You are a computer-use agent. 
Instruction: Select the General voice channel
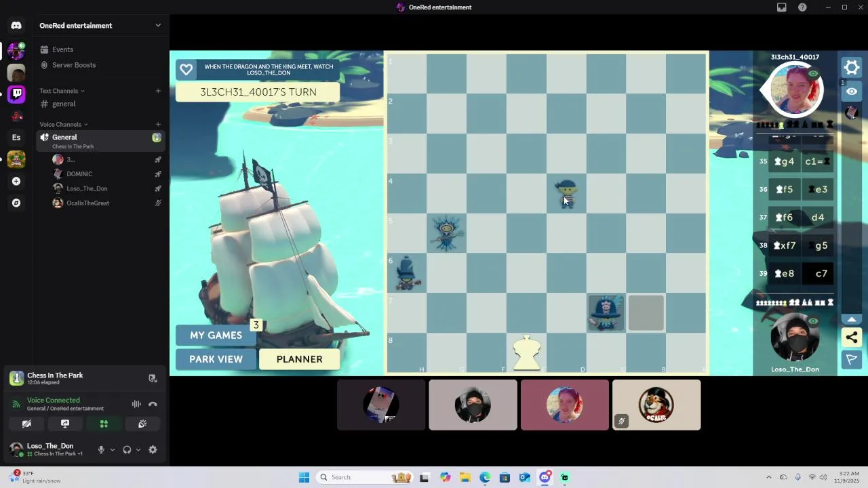[100, 141]
